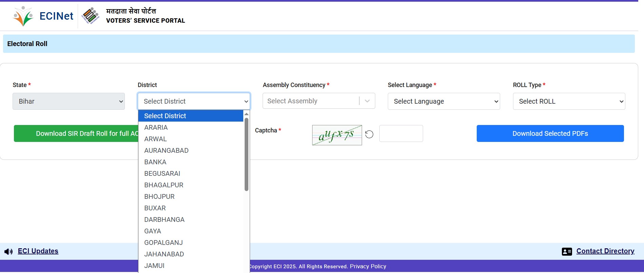This screenshot has height=273, width=644.
Task: Open the ECI Updates link
Action: coord(38,251)
